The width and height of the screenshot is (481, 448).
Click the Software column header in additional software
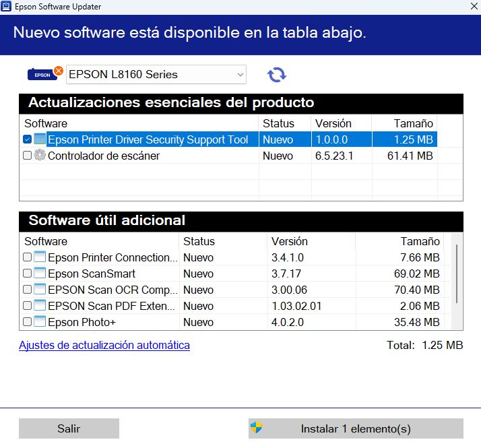pyautogui.click(x=46, y=241)
